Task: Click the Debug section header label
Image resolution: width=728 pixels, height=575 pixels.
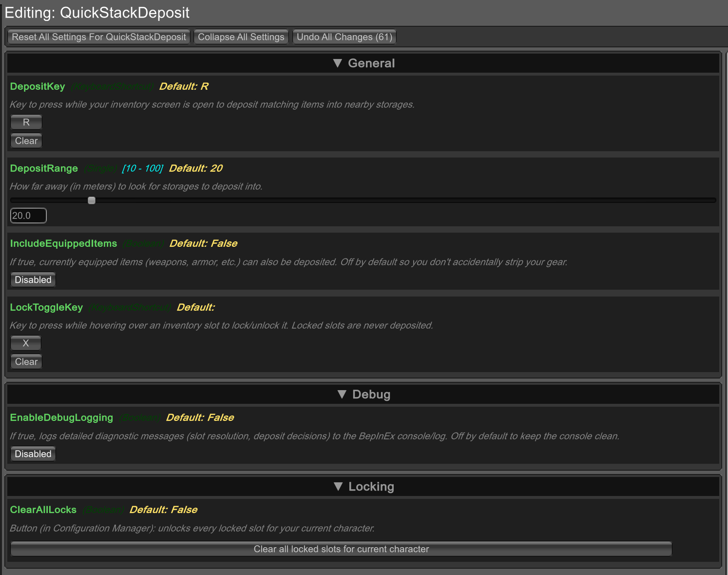Action: tap(371, 395)
